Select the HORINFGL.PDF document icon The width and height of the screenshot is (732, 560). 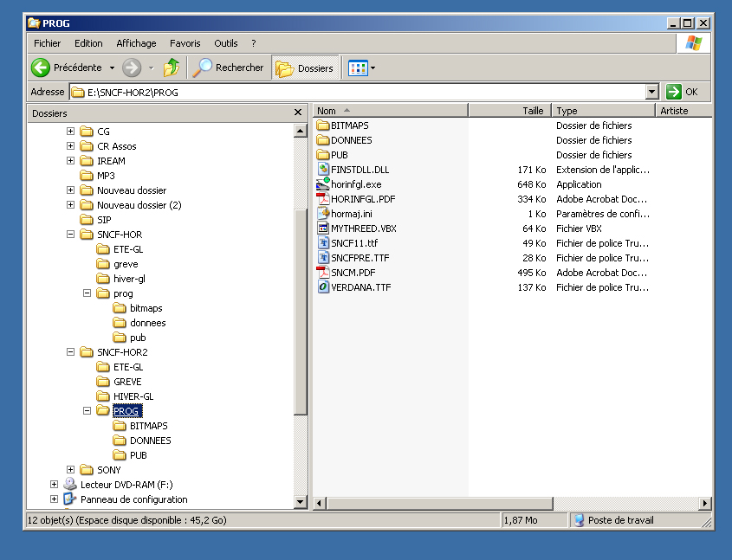pyautogui.click(x=323, y=198)
